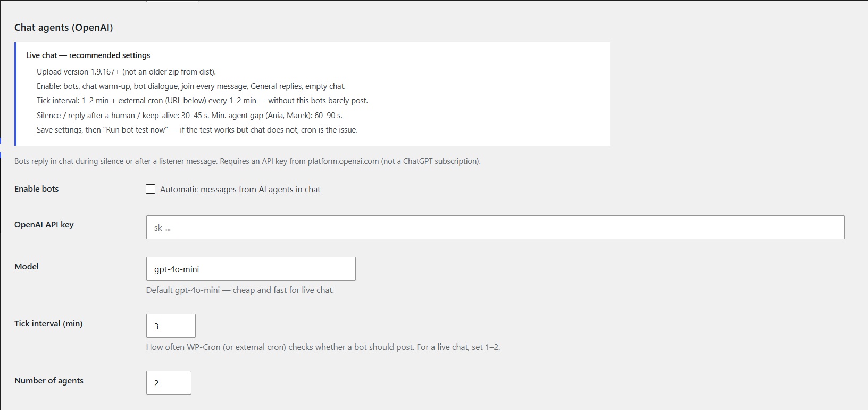Click the "Save settings, then Run bot test now" line
The height and width of the screenshot is (410, 868).
click(x=197, y=130)
